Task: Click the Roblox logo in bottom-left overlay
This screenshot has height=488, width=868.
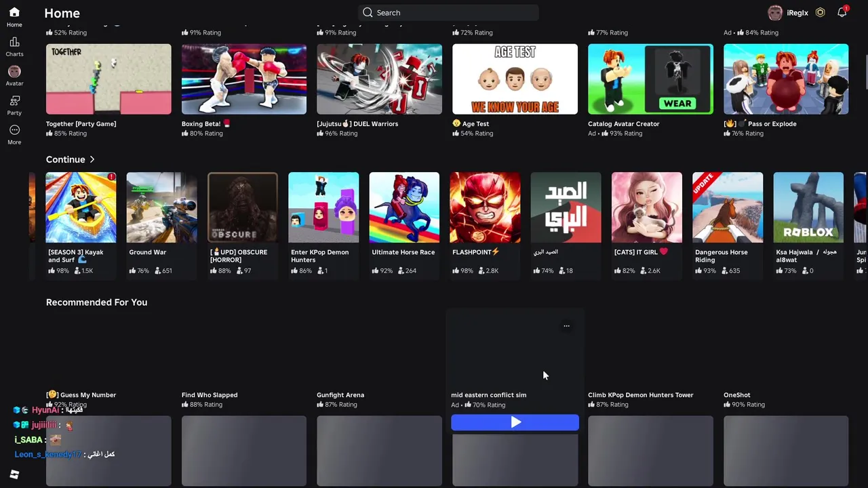Action: pos(14,474)
